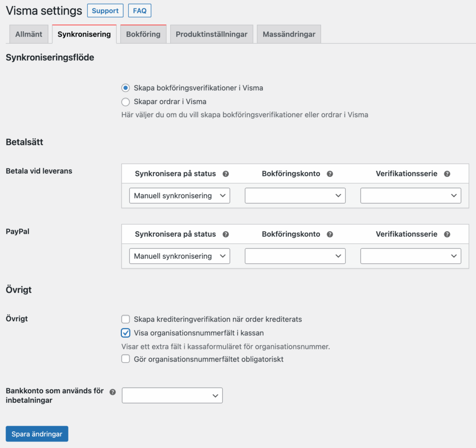This screenshot has height=448, width=476.
Task: Open help icon beside Bankkonto som används för inbetalningar
Action: [112, 392]
